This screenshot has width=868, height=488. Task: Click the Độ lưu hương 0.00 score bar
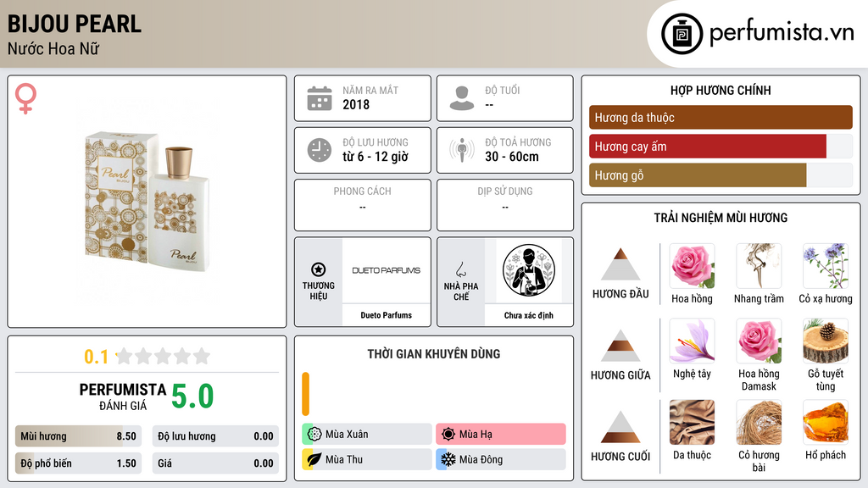pos(215,436)
